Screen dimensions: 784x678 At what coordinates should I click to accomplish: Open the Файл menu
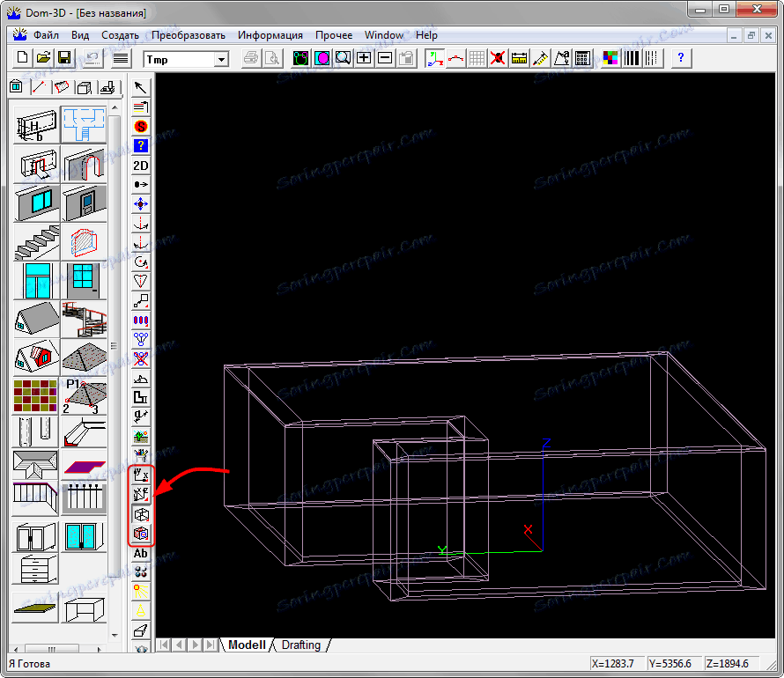pos(46,35)
